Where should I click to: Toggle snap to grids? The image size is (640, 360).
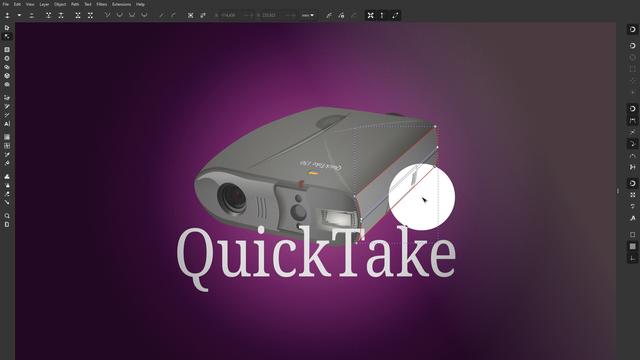coord(632,246)
